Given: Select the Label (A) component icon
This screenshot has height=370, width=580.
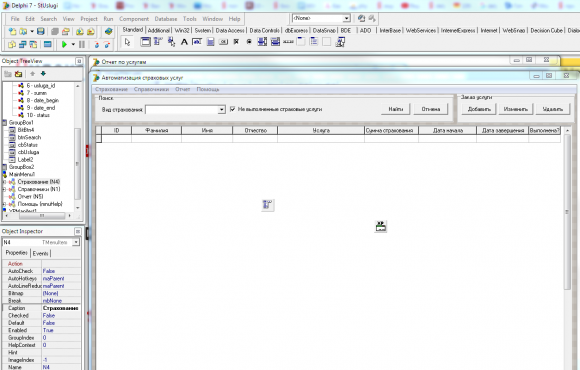Looking at the screenshot, I should coord(184,42).
